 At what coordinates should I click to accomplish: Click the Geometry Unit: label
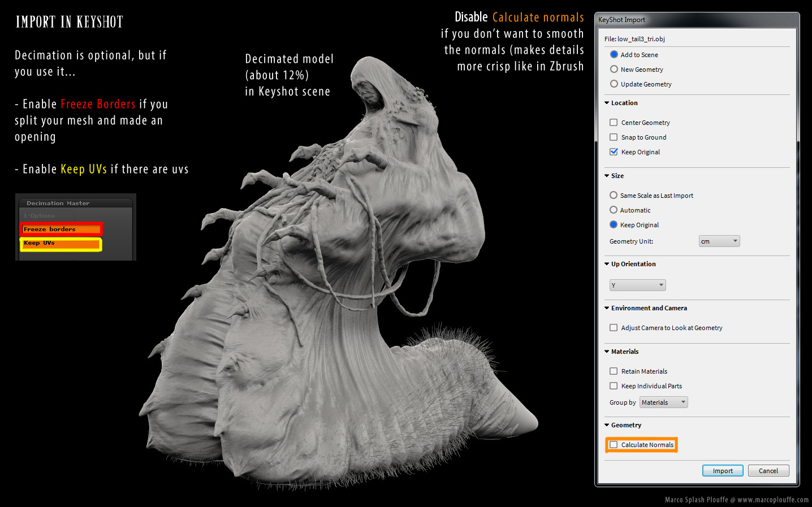pos(631,241)
